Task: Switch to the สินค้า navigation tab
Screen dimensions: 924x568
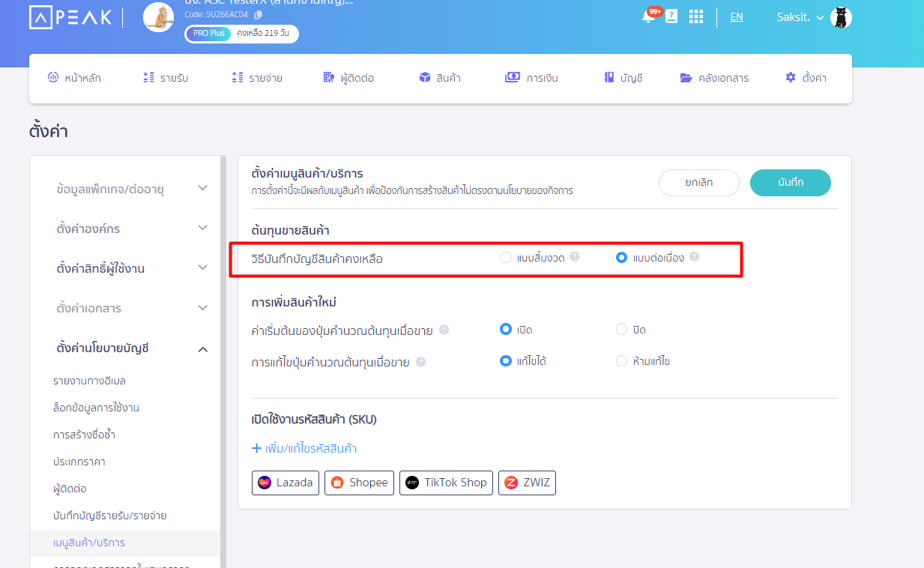Action: [440, 77]
